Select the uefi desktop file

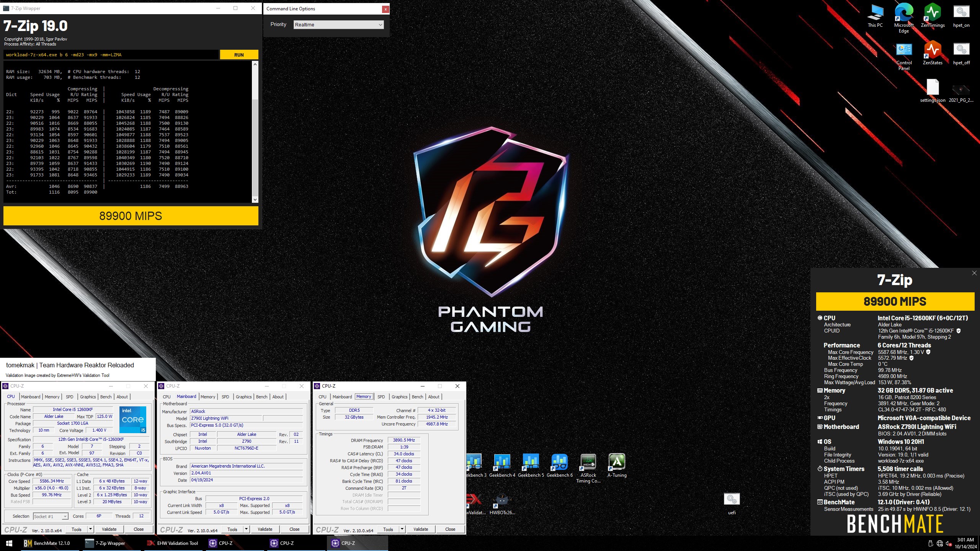[x=732, y=503]
